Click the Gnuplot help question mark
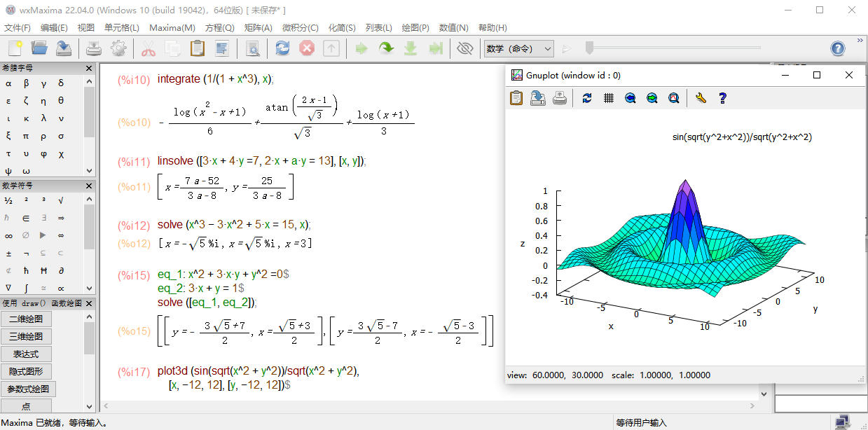 (723, 98)
